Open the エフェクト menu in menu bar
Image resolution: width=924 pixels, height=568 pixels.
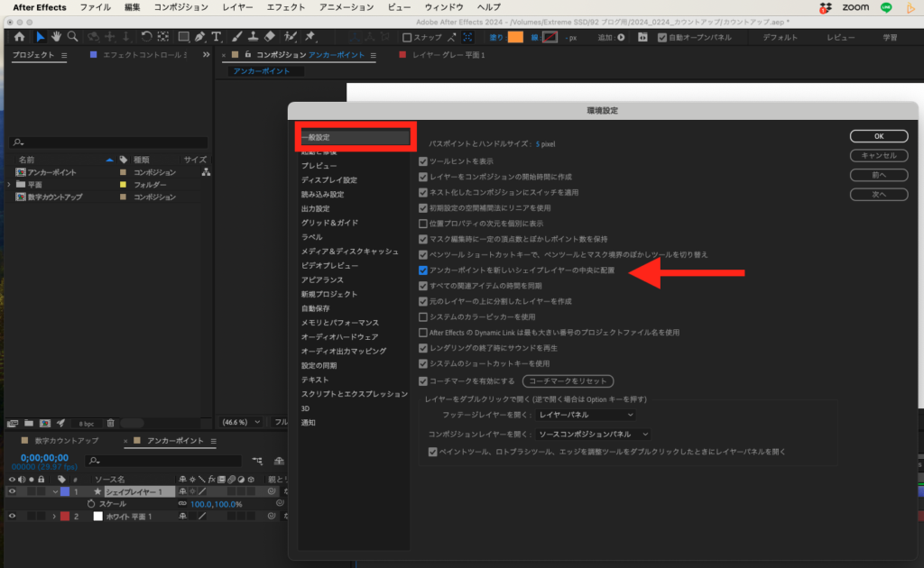(x=285, y=7)
